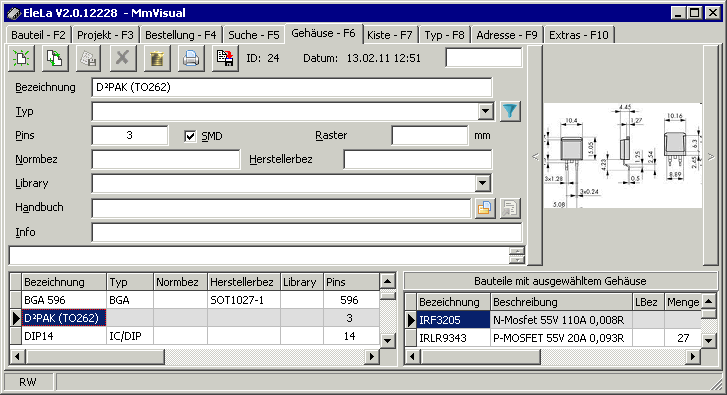Open the Typ - F8 tab

tap(444, 35)
